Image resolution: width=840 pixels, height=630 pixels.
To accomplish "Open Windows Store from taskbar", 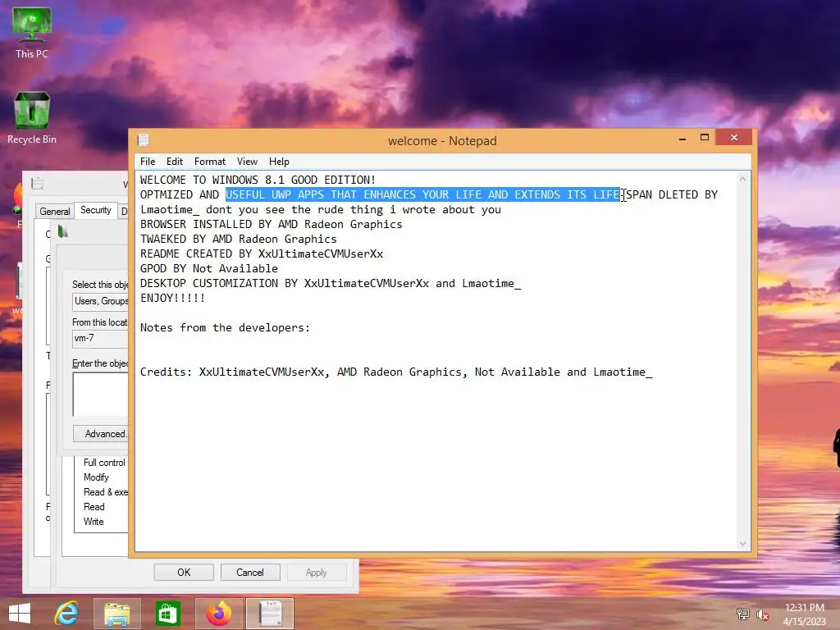I will 167,614.
